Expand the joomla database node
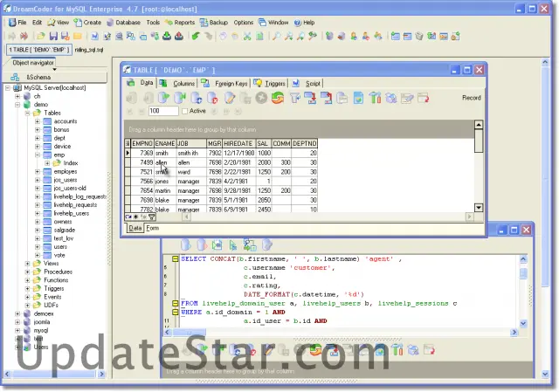Screen dimensions: 559x392 [17, 322]
